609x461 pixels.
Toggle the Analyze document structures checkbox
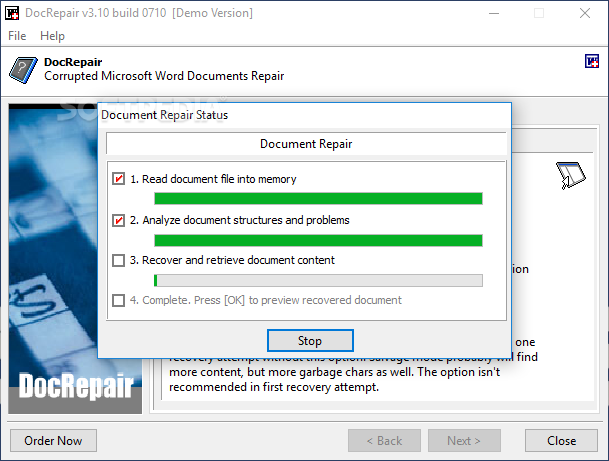pos(118,220)
